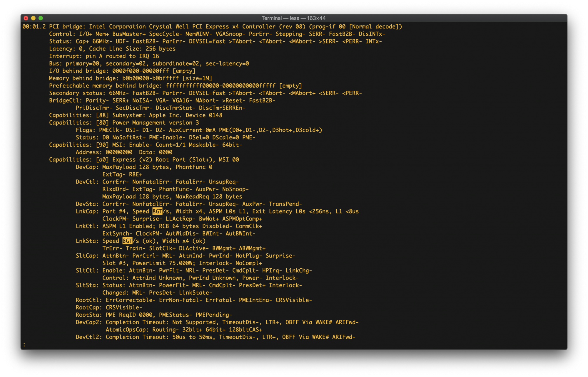Click the red close window button
The width and height of the screenshot is (588, 377).
[26, 18]
